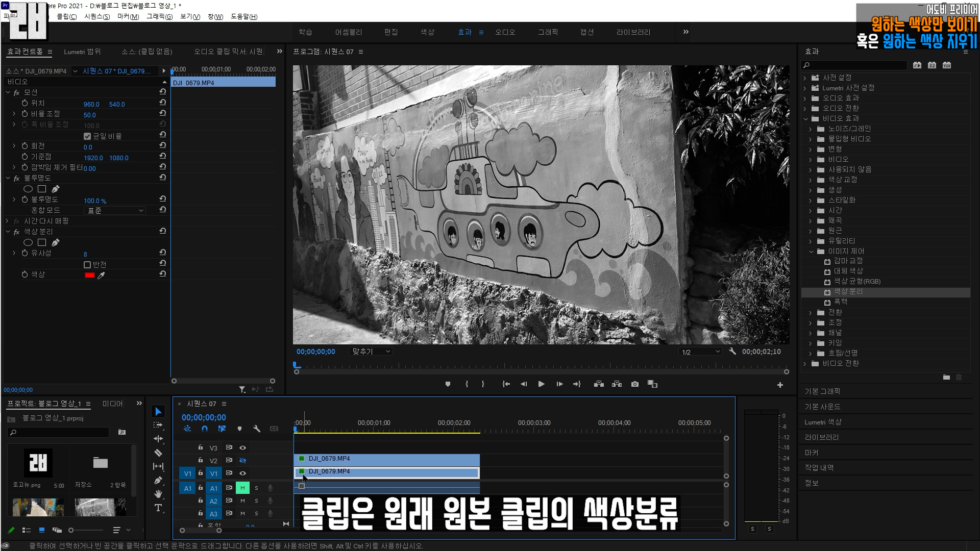Viewport: 980px width, 551px height.
Task: Expand the 색상 교정 effects folder
Action: pyautogui.click(x=811, y=180)
